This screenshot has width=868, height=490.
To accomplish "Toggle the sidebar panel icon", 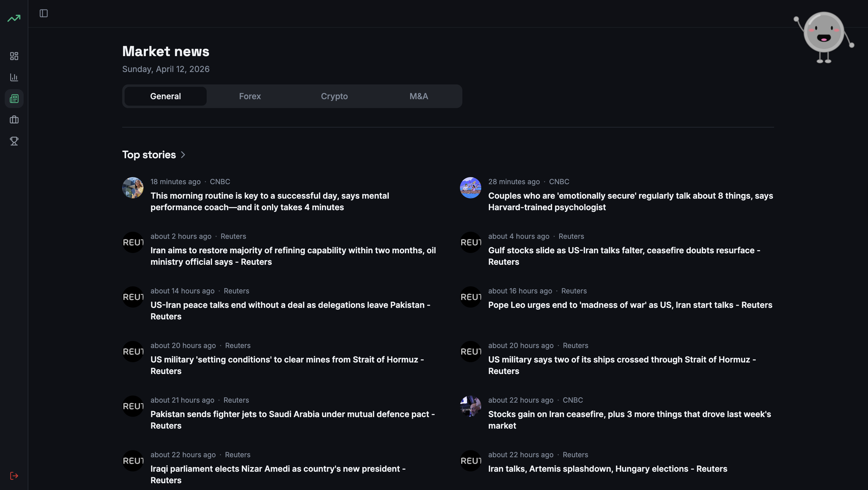I will click(43, 14).
